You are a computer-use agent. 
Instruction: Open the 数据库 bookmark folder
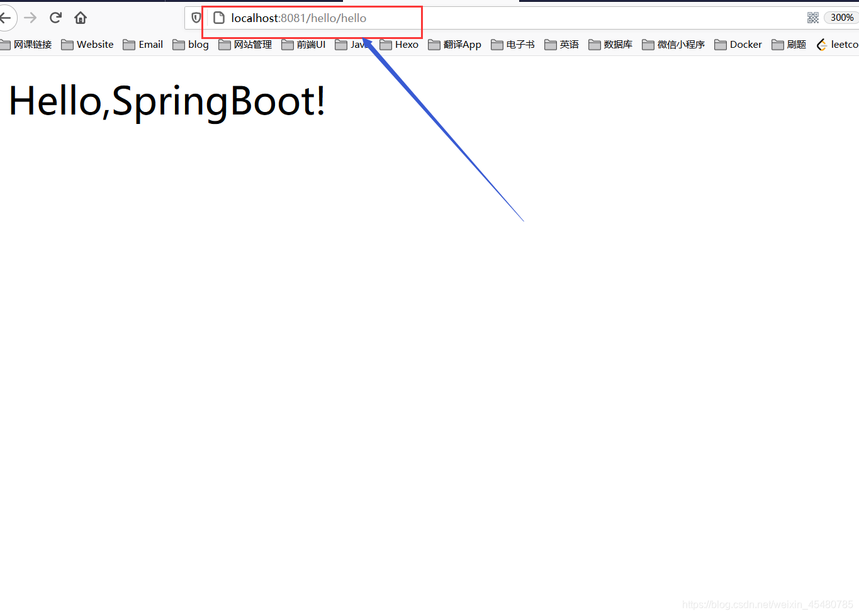point(610,45)
